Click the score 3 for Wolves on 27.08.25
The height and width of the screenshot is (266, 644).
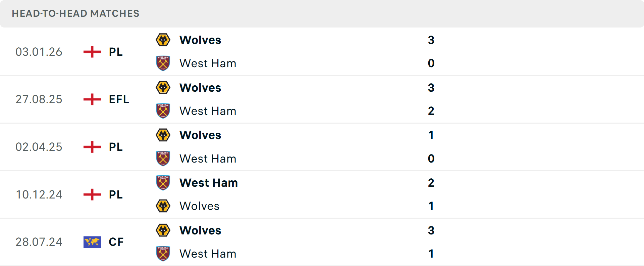tap(431, 88)
